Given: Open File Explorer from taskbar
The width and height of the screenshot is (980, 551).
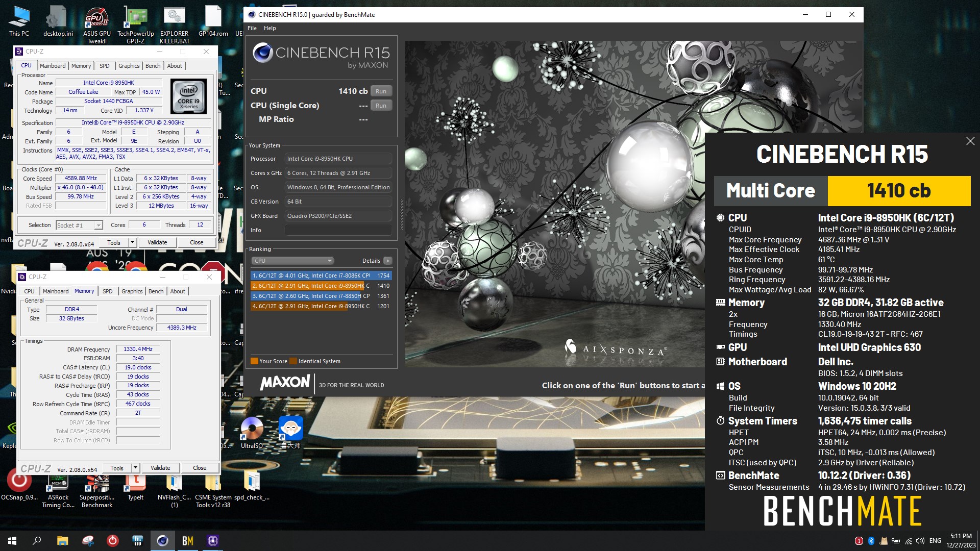Looking at the screenshot, I should pos(62,541).
